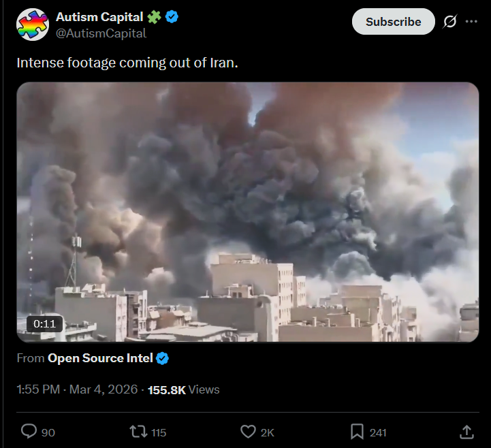Click the tweet text about Iran footage
This screenshot has height=448, width=491.
tap(127, 63)
